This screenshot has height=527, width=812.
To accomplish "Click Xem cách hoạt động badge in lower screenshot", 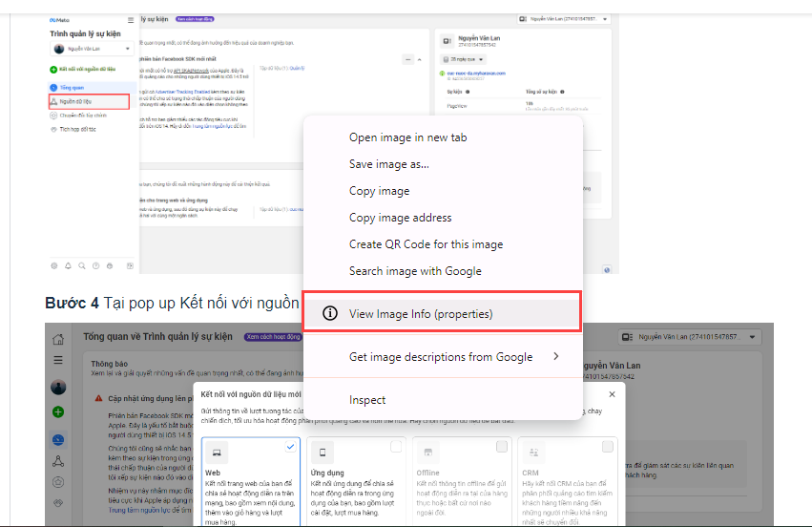I will (x=273, y=337).
